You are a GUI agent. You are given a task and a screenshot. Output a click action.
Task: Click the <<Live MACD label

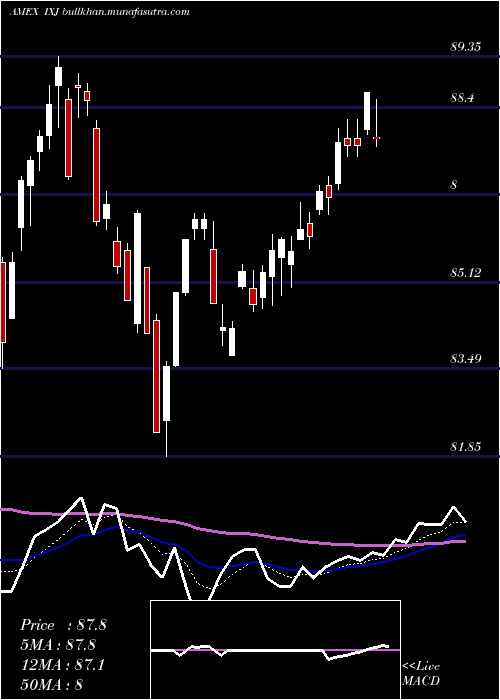click(421, 673)
